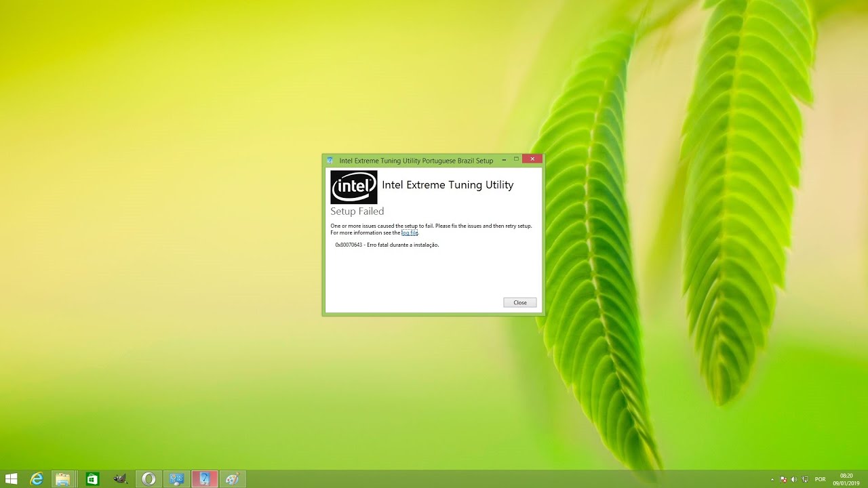Click the 0x80070643 error message text
Image resolution: width=868 pixels, height=488 pixels.
[x=387, y=245]
